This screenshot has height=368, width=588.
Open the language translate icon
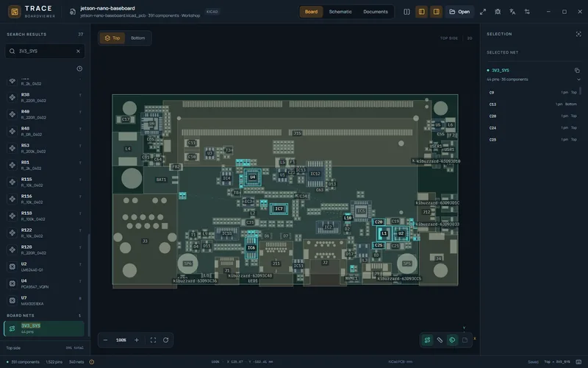click(512, 12)
